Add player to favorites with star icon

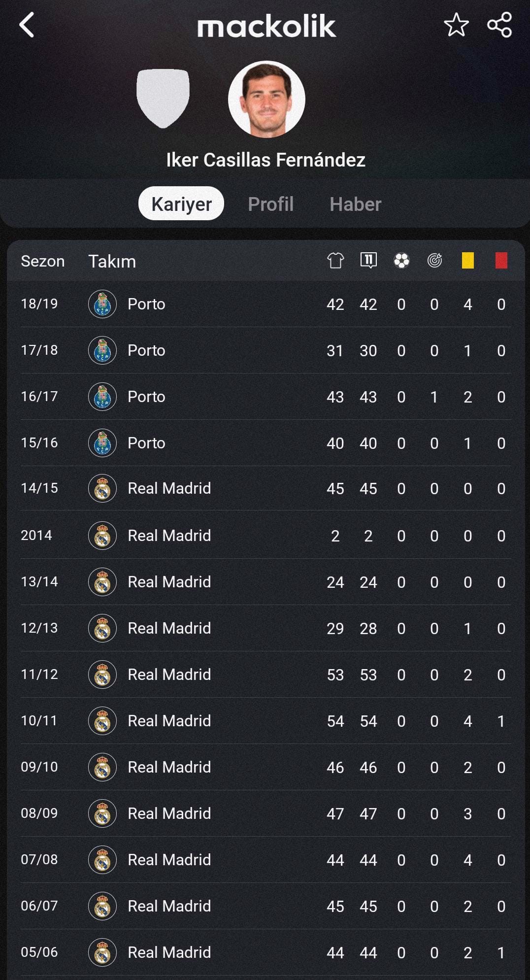tap(456, 25)
